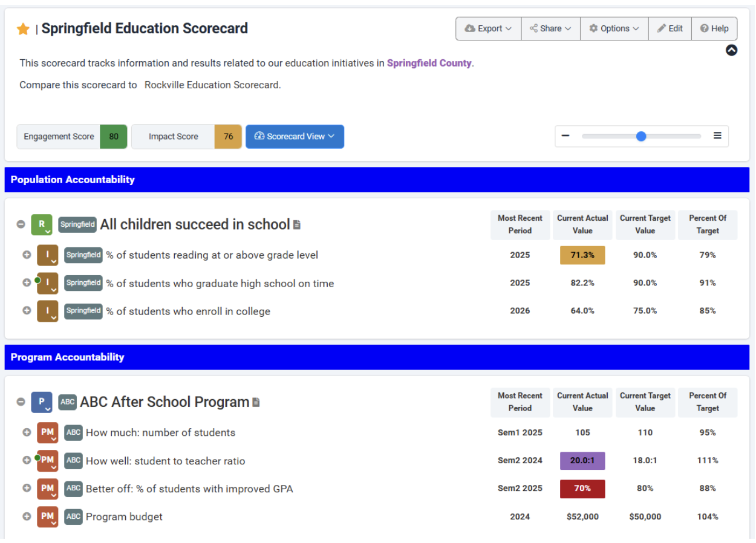Collapse the All children succeed in school result
Image resolution: width=756 pixels, height=543 pixels.
coord(21,224)
